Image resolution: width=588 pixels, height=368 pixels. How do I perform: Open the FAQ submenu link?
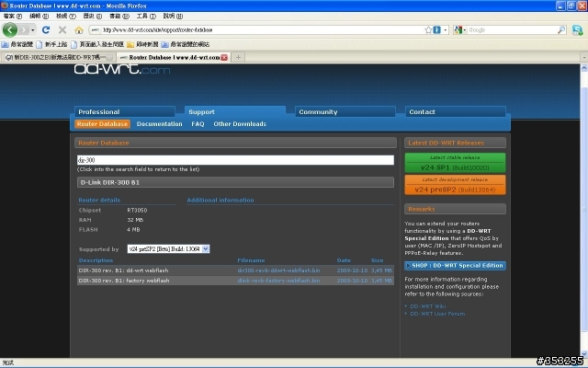[x=198, y=124]
